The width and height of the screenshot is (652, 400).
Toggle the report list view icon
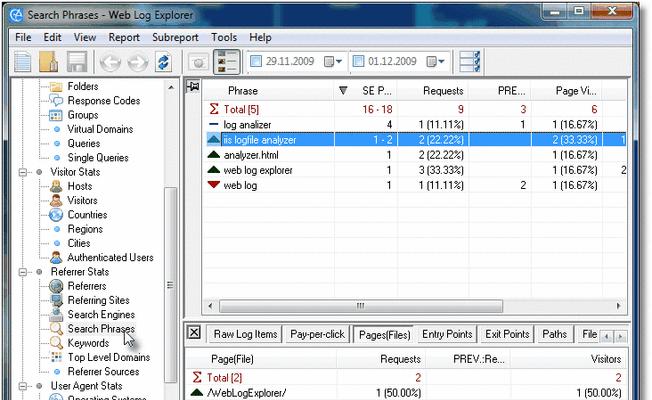227,62
